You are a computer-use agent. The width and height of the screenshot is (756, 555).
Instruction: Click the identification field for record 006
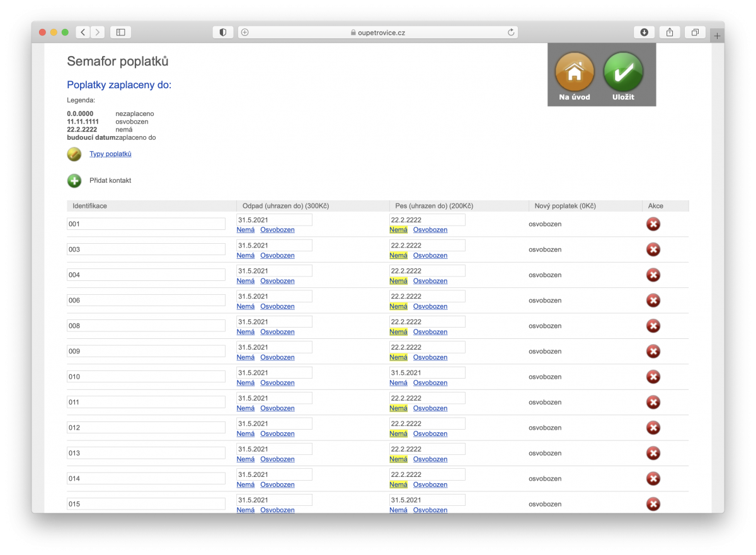point(146,299)
